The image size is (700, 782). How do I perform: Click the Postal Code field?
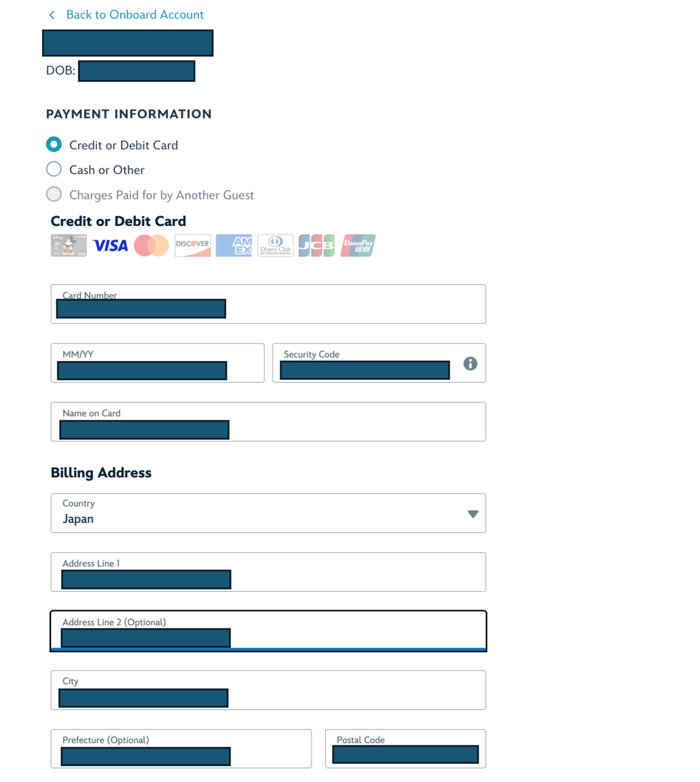coord(405,748)
